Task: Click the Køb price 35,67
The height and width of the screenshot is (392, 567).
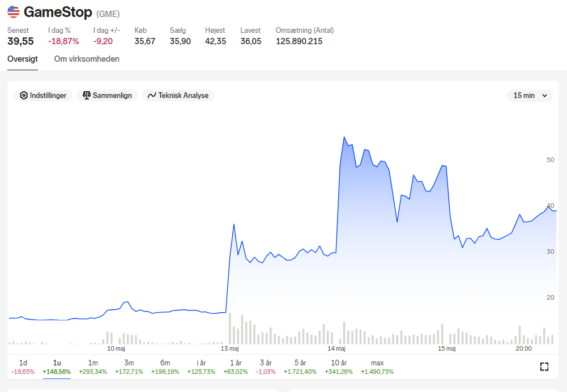Action: 144,41
